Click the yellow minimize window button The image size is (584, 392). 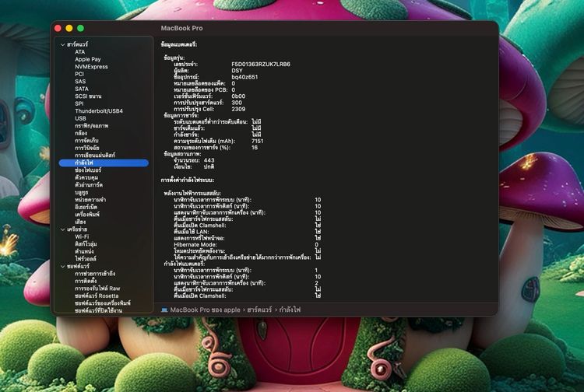69,28
